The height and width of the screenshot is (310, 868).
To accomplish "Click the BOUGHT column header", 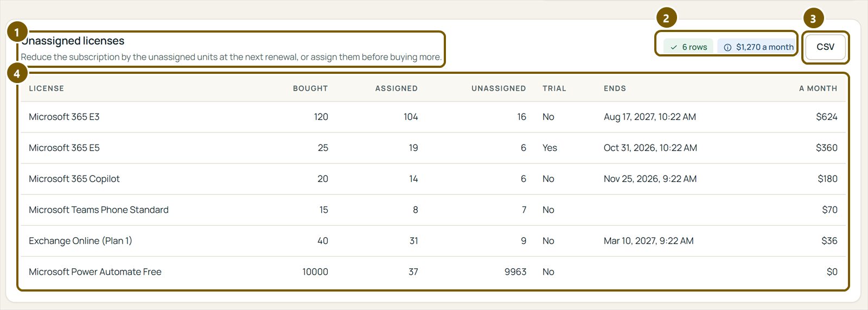I will tap(310, 88).
